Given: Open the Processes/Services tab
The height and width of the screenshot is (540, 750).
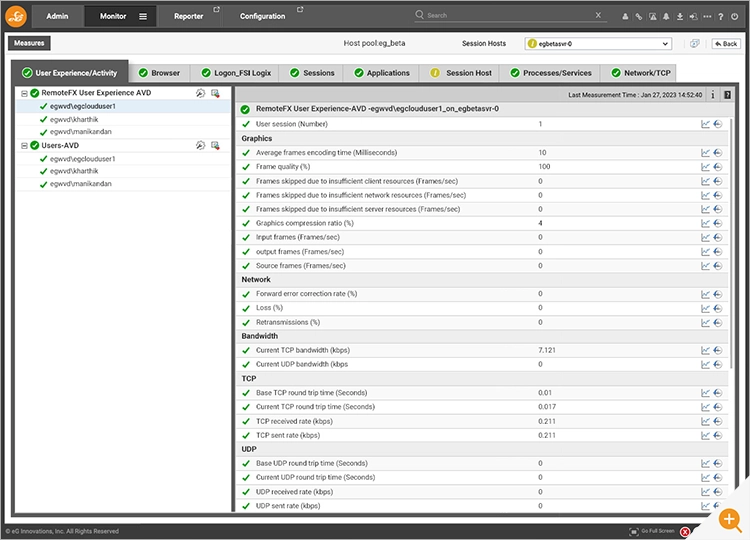Looking at the screenshot, I should click(551, 73).
